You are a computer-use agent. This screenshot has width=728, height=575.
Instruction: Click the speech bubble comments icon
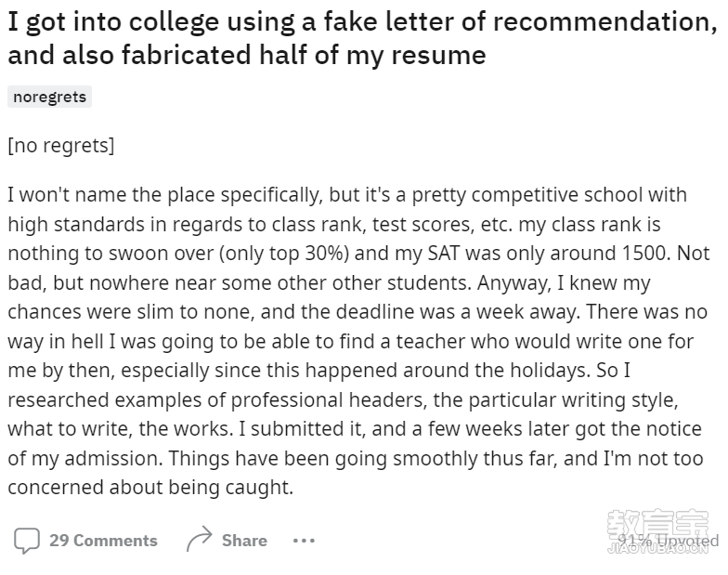pos(26,541)
